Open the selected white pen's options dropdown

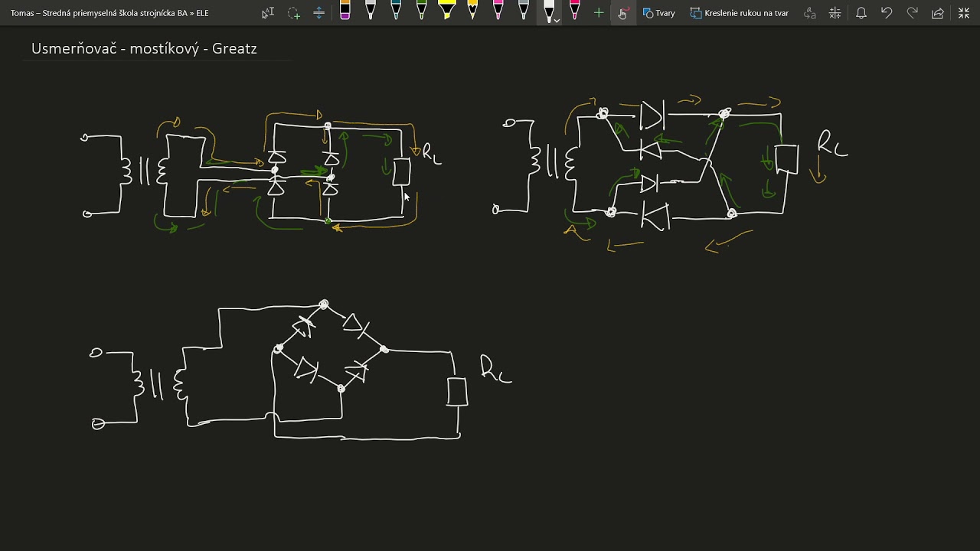coord(557,20)
